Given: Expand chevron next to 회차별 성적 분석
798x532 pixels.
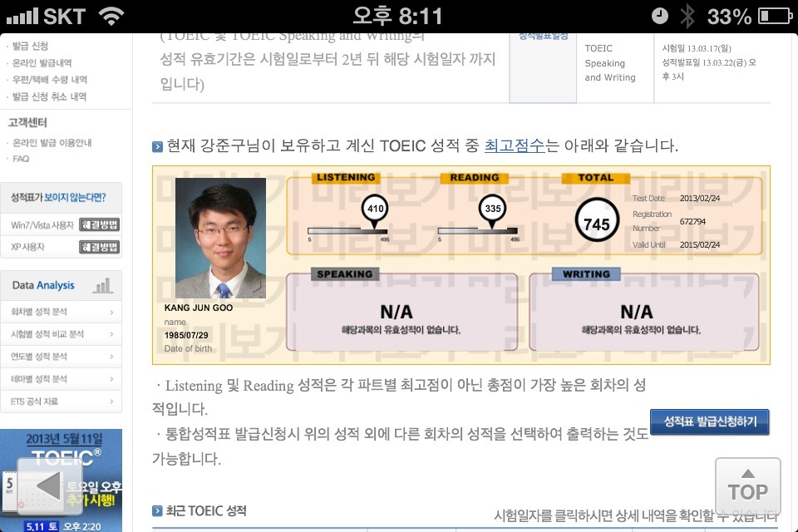Looking at the screenshot, I should point(111,312).
